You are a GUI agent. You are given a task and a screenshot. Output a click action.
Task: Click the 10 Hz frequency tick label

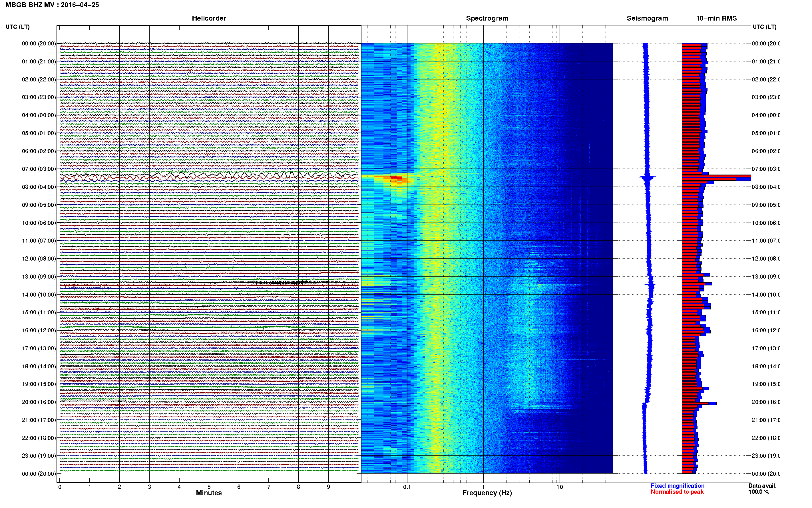coord(560,487)
